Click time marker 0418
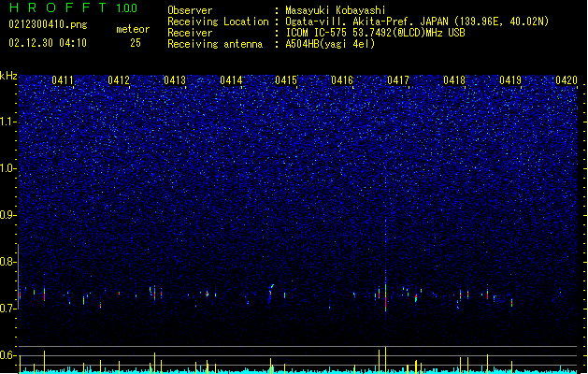588x374 pixels. [x=454, y=80]
